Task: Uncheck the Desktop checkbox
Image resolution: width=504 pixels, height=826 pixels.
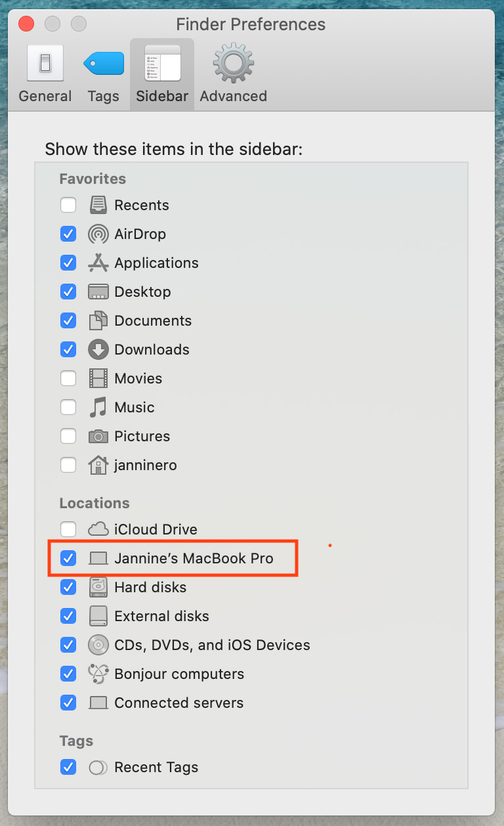Action: tap(68, 292)
